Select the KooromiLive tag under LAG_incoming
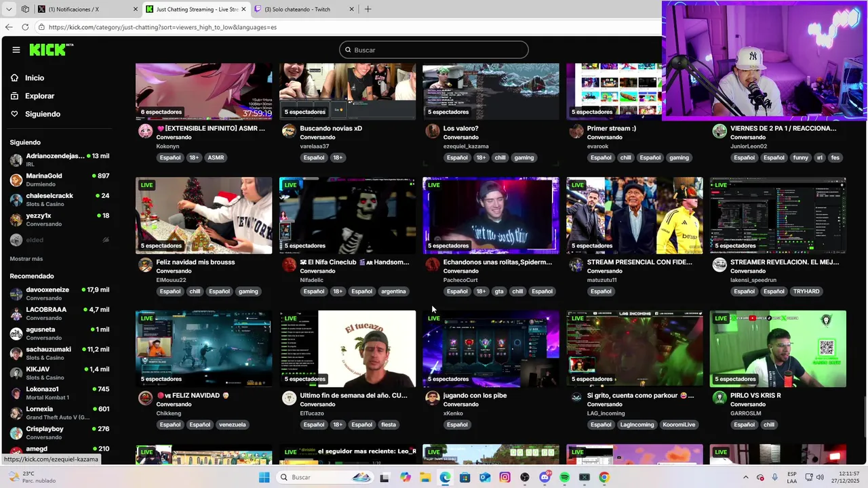Viewport: 868px width, 488px height. click(x=679, y=425)
